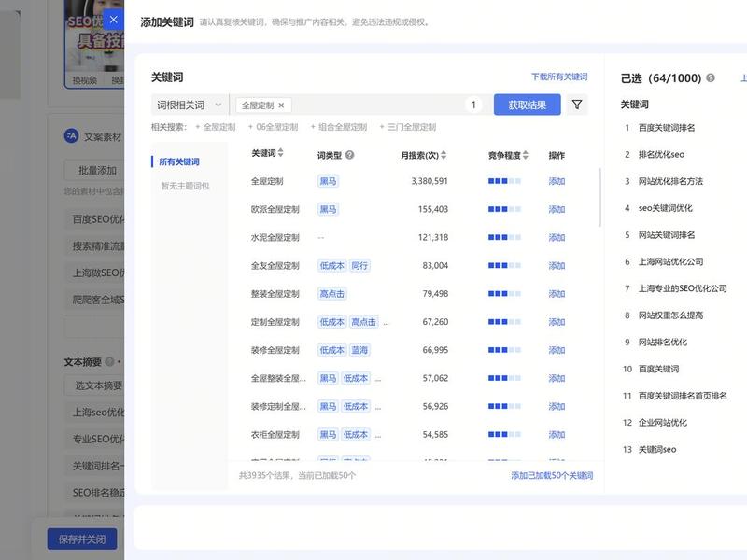
Task: Click the 高点击 tag in 整装全屋定制 row
Action: (331, 293)
